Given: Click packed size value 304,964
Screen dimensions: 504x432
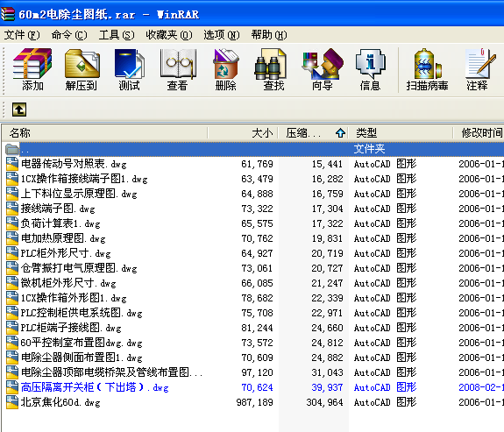Looking at the screenshot, I should click(324, 402).
